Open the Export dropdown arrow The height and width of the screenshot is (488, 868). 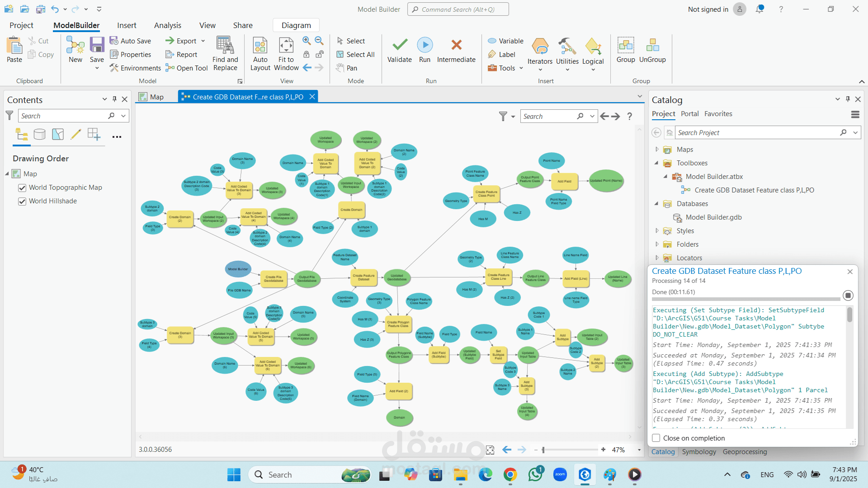[x=203, y=41]
